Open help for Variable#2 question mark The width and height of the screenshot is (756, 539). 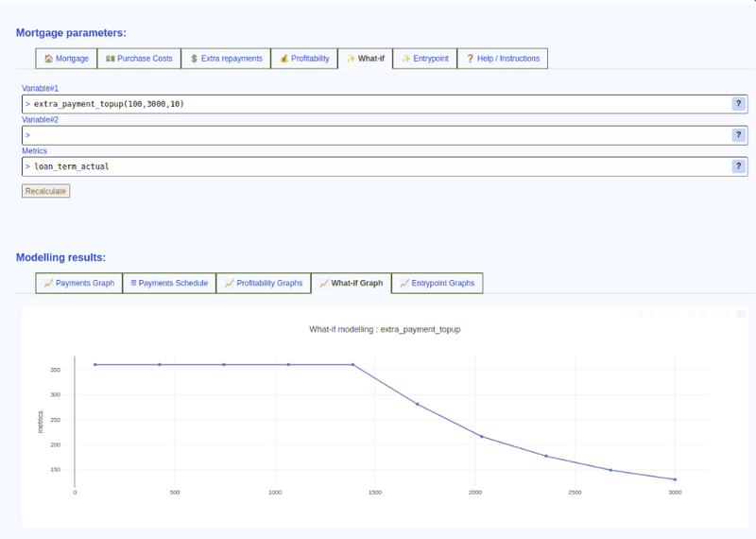click(739, 135)
